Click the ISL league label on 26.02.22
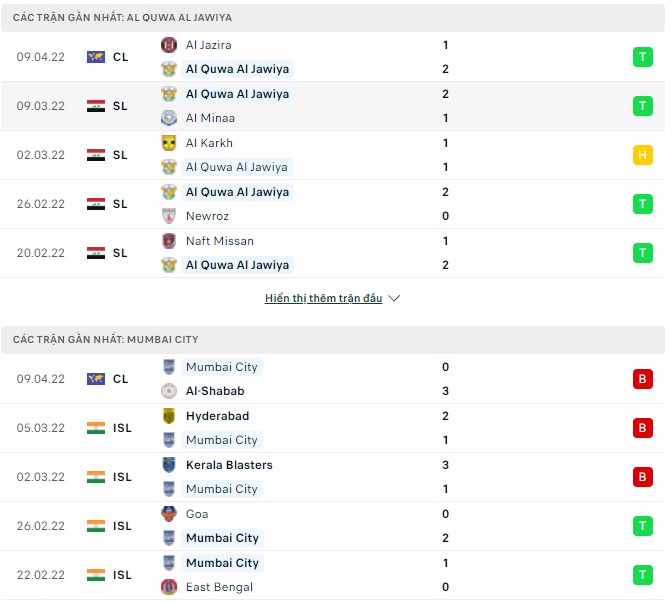Viewport: 672px width, 604px height. pyautogui.click(x=122, y=526)
